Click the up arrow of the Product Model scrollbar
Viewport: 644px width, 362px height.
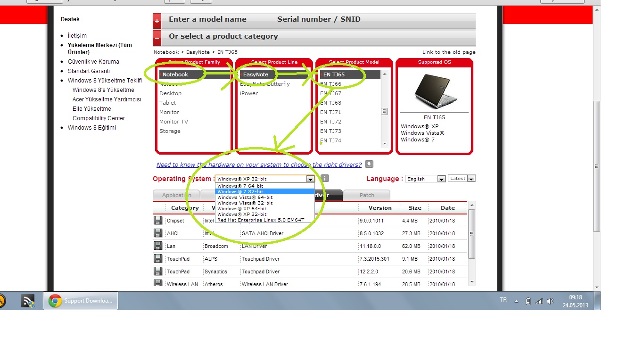[385, 74]
